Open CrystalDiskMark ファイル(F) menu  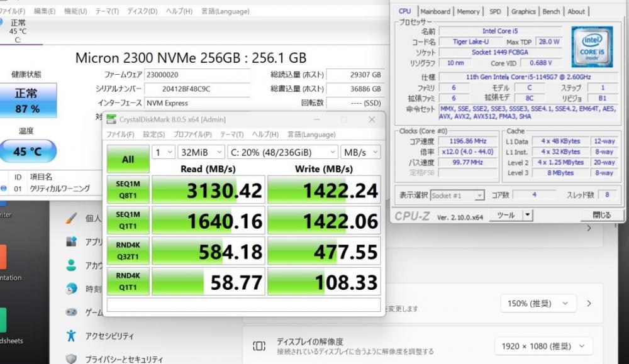click(120, 135)
